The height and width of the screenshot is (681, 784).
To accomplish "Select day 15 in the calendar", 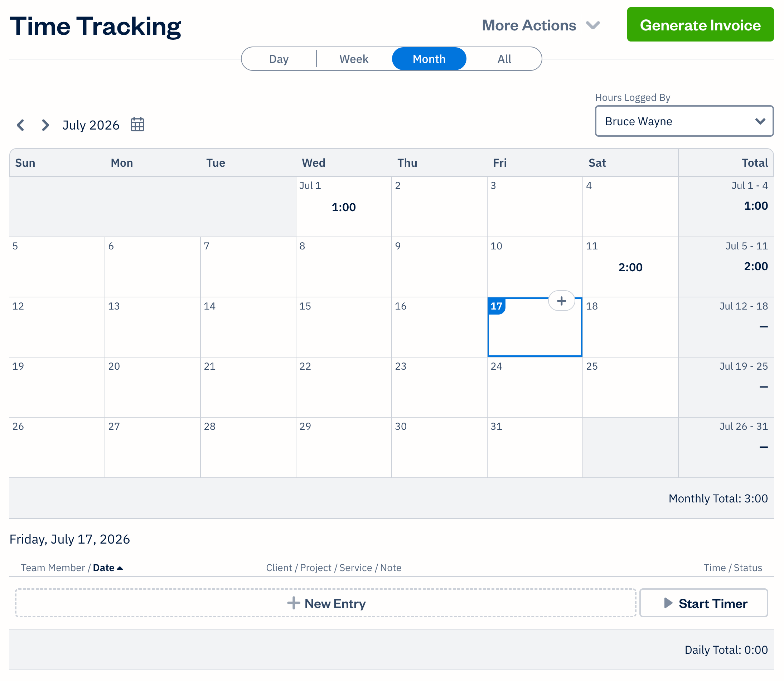I will click(x=344, y=327).
